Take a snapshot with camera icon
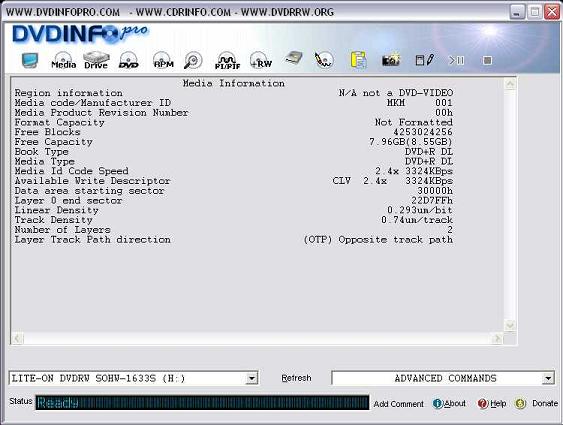This screenshot has height=425, width=563. tap(391, 60)
